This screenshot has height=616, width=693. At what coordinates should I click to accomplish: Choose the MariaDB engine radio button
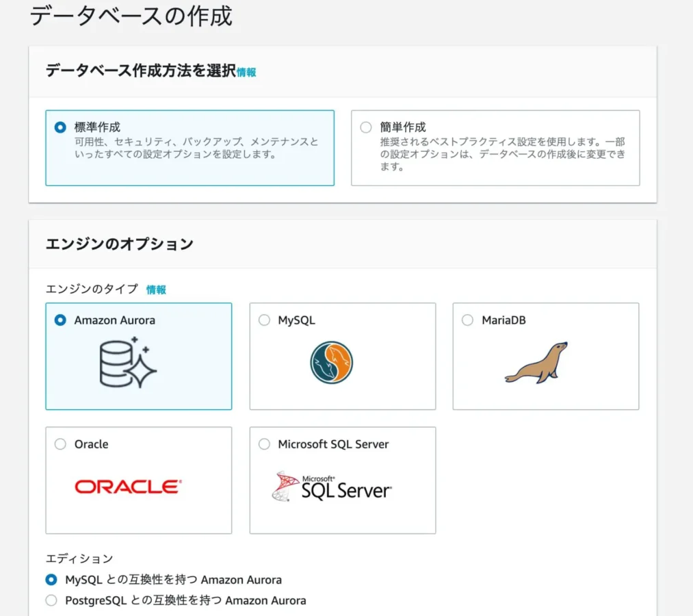pos(467,320)
